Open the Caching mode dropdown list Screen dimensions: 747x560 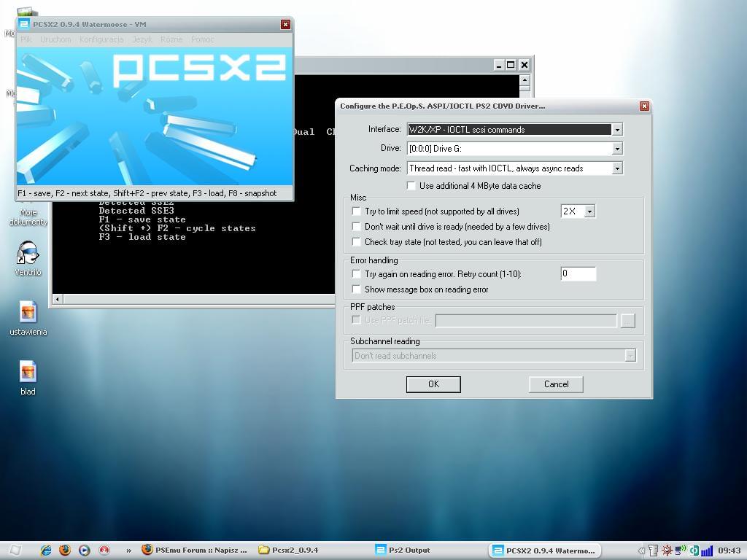(x=617, y=168)
